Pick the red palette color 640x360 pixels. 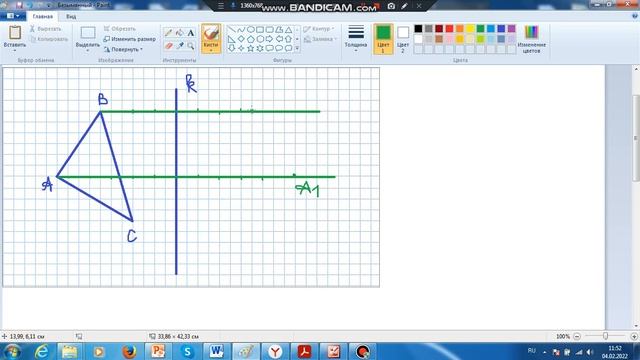point(449,29)
